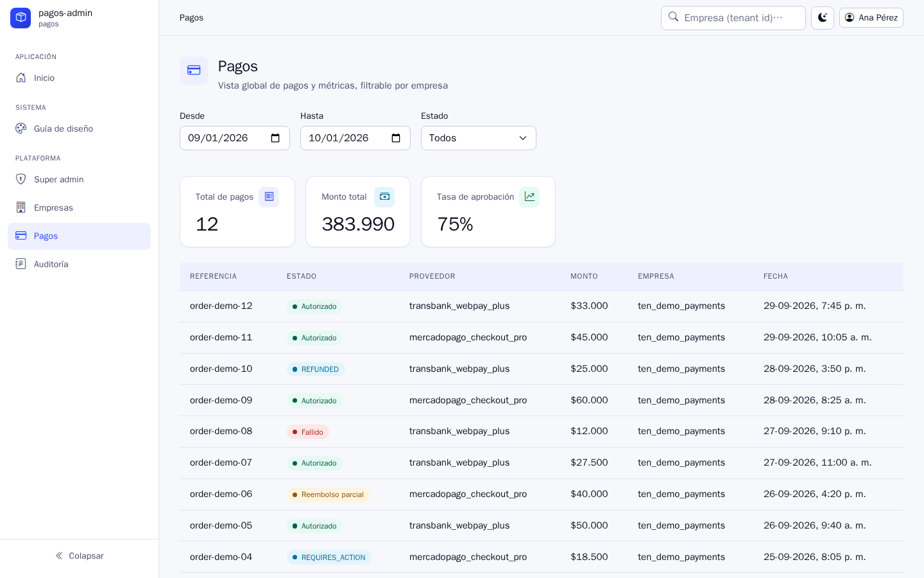Click the Colapsar double chevron icon
Screen dimensions: 924x578
59,556
